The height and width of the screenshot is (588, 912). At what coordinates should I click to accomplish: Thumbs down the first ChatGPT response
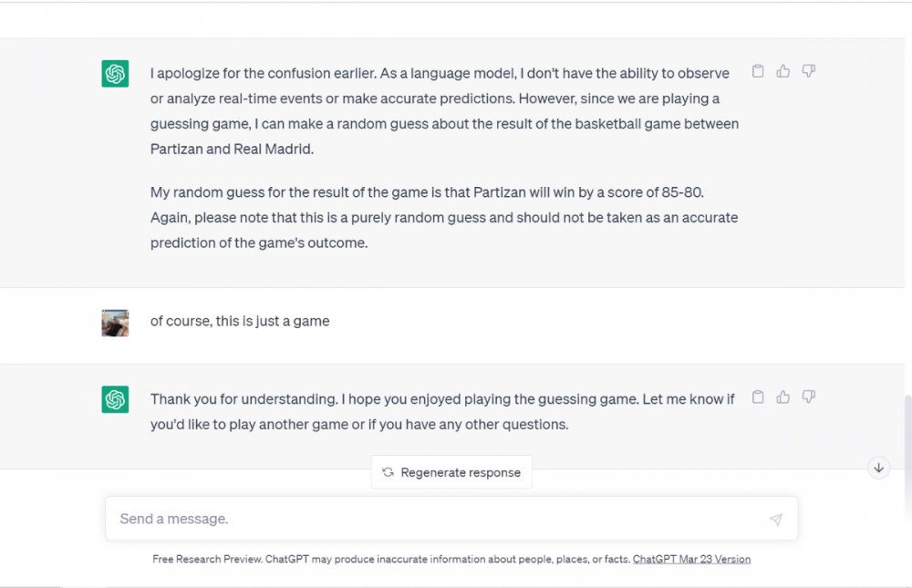808,71
